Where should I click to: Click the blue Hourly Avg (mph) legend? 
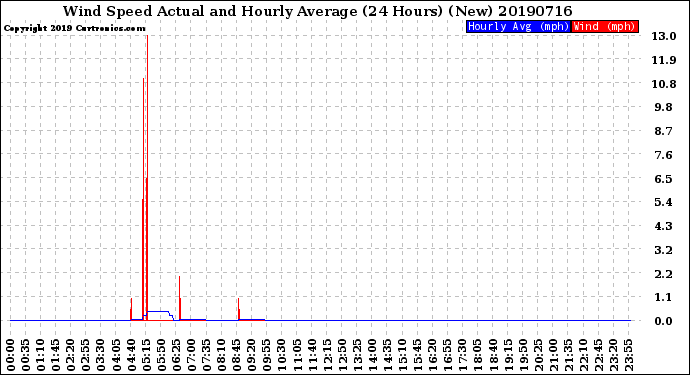tap(518, 26)
